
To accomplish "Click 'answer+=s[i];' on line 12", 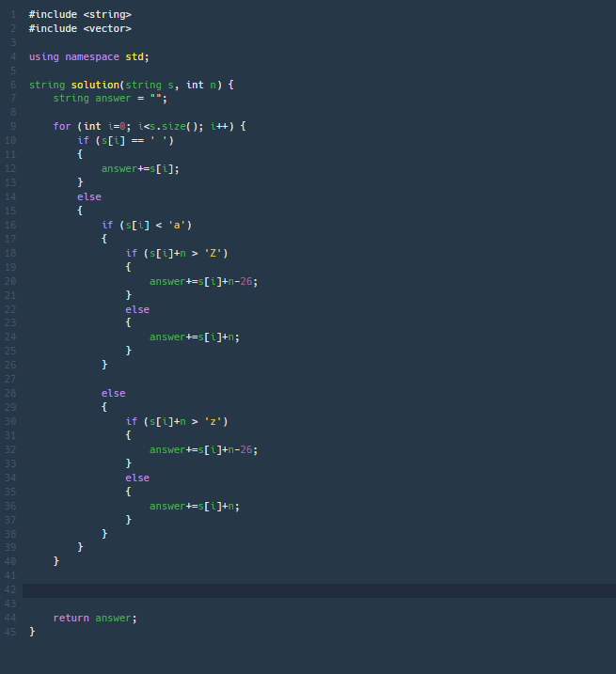I will (x=140, y=169).
